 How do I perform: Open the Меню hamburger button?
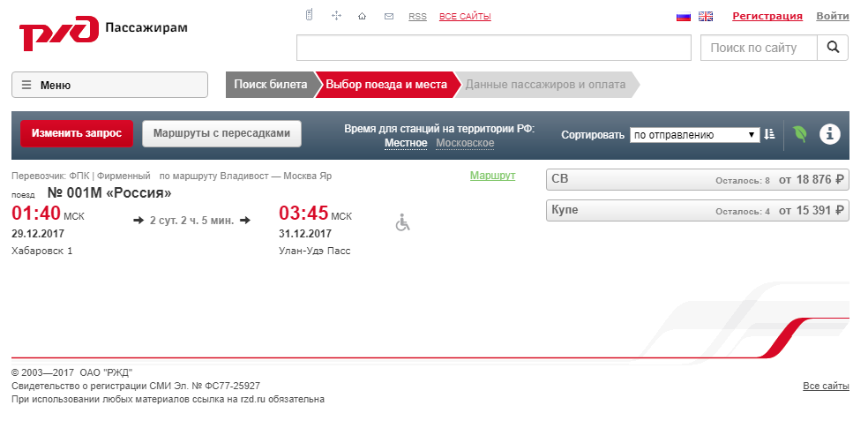point(109,85)
